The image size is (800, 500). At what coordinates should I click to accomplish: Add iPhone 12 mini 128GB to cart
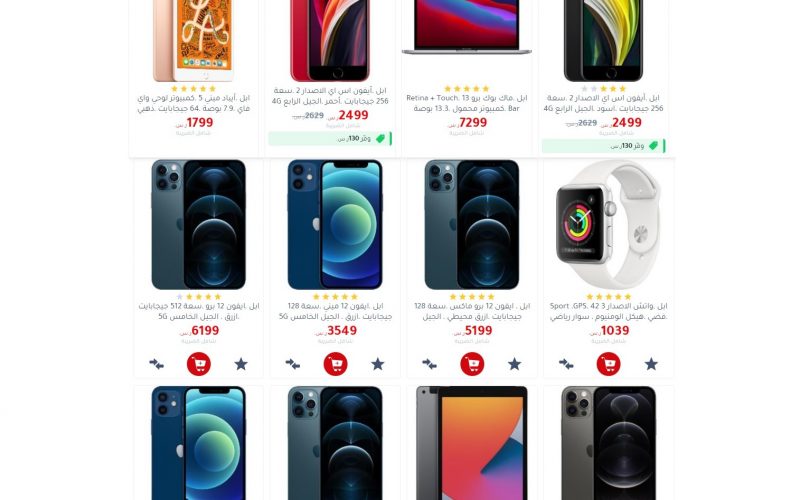point(335,364)
